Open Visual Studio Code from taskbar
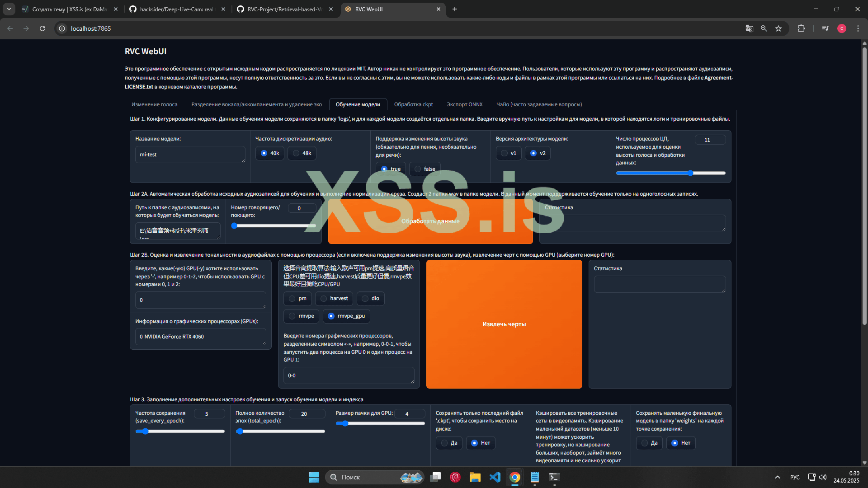868x488 pixels. coord(495,477)
